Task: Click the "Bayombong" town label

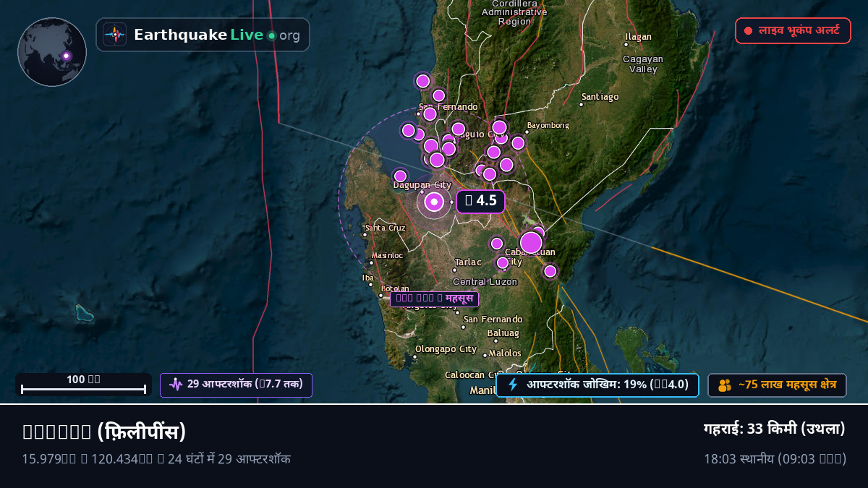Action: [x=548, y=126]
